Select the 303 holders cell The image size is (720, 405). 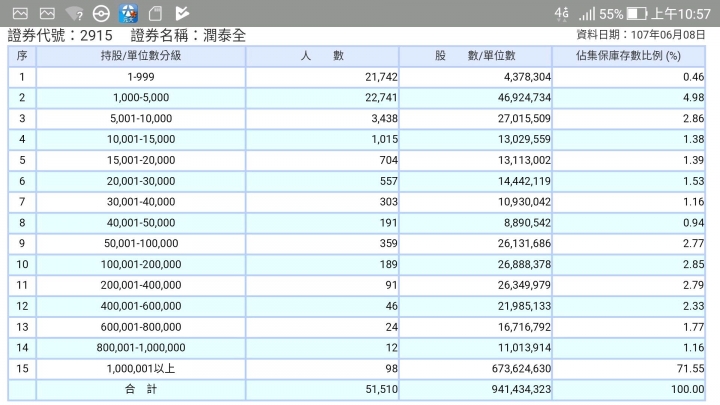pyautogui.click(x=322, y=202)
